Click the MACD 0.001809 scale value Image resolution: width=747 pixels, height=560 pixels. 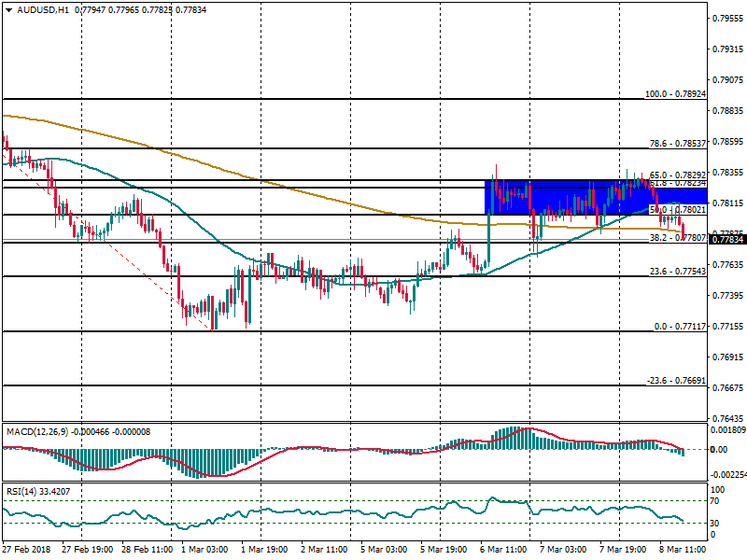click(726, 430)
